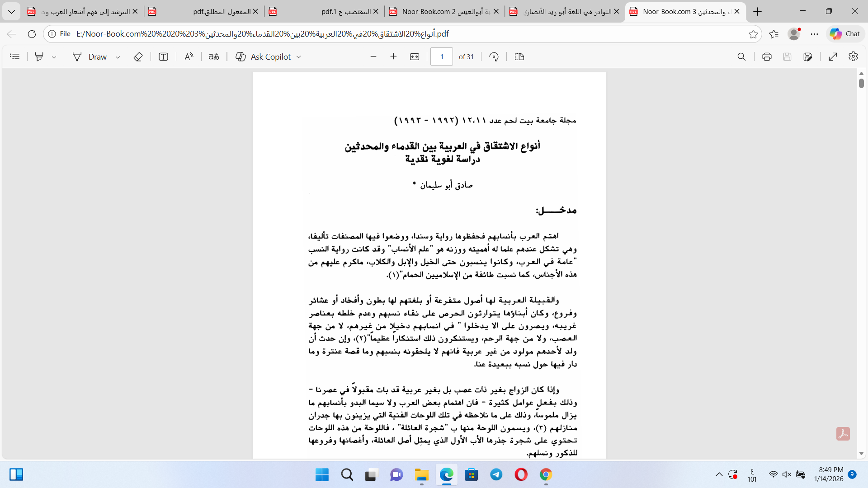868x488 pixels.
Task: Enter full screen mode
Action: [833, 57]
